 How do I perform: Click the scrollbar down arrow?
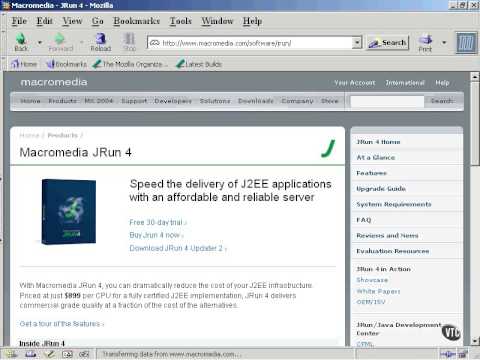[x=475, y=341]
